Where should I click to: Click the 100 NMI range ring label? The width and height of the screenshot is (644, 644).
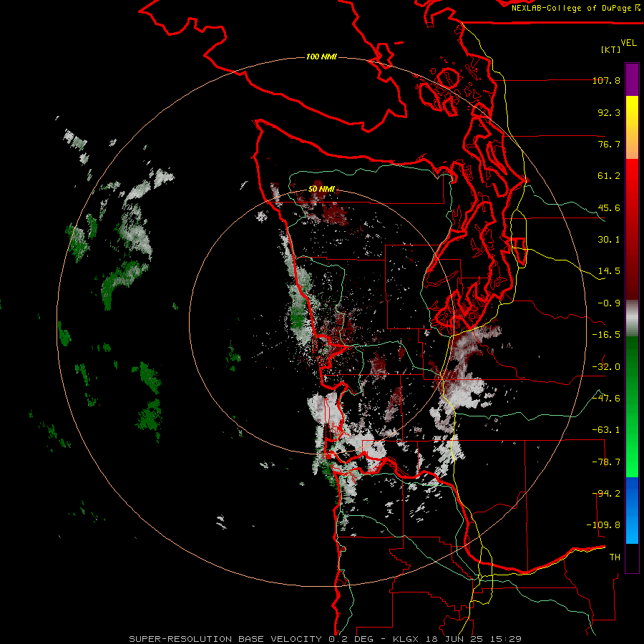pyautogui.click(x=321, y=57)
